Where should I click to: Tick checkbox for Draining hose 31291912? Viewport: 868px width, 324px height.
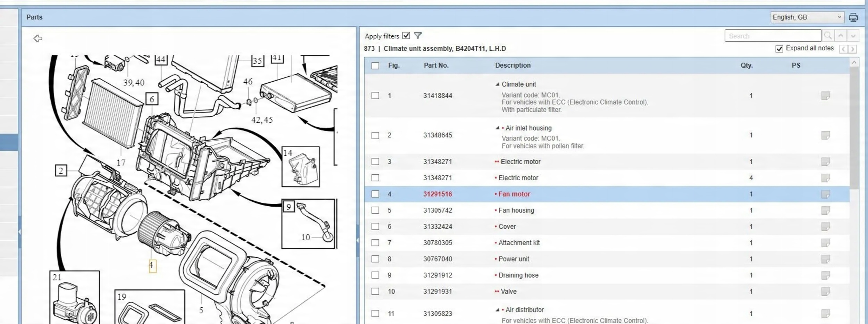pos(375,275)
